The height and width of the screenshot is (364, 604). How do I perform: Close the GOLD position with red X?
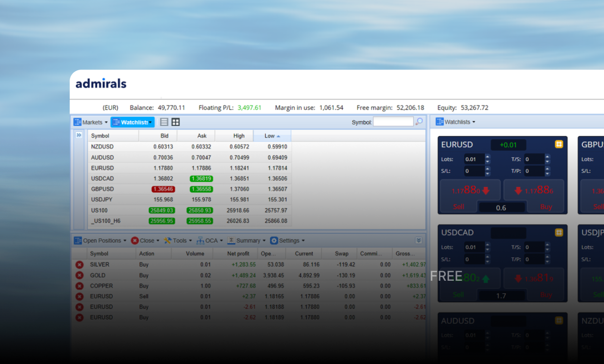79,275
